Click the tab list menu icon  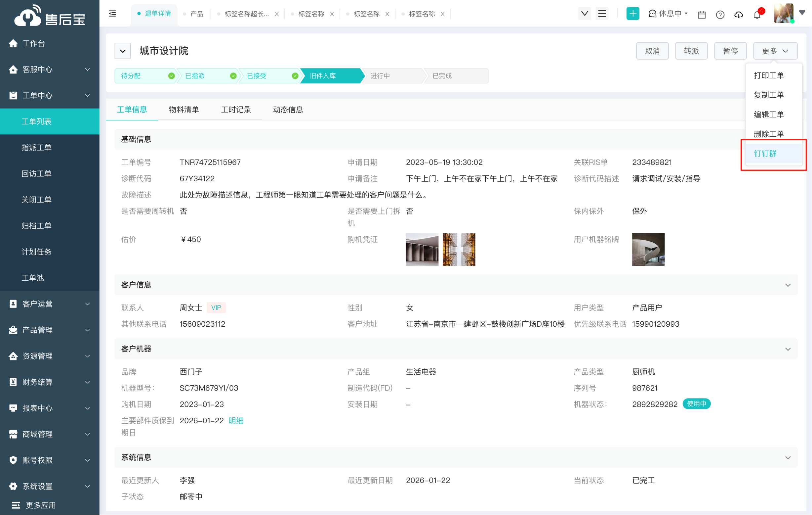(x=602, y=14)
